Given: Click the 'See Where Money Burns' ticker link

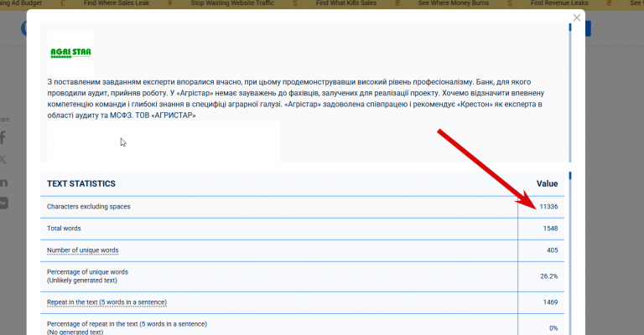Looking at the screenshot, I should [x=454, y=3].
